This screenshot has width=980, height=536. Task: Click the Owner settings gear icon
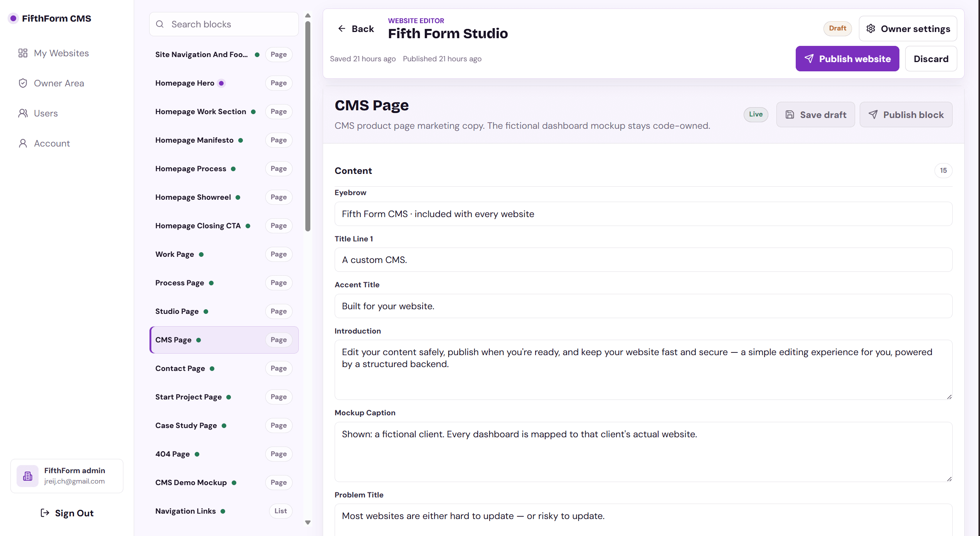pos(871,29)
